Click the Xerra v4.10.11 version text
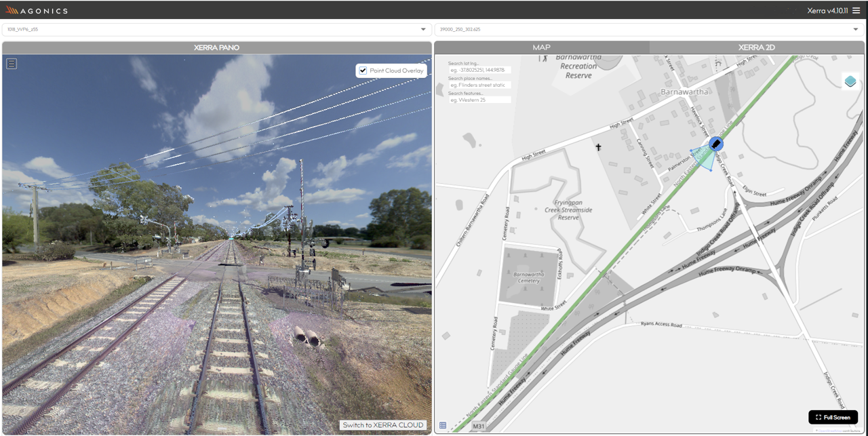Image resolution: width=868 pixels, height=436 pixels. (828, 10)
